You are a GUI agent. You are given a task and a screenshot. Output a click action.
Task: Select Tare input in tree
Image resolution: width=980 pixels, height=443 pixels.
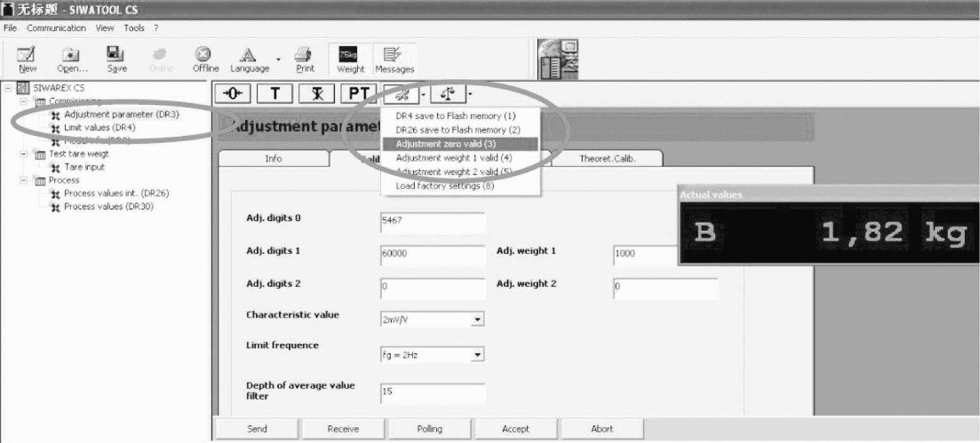(x=85, y=167)
